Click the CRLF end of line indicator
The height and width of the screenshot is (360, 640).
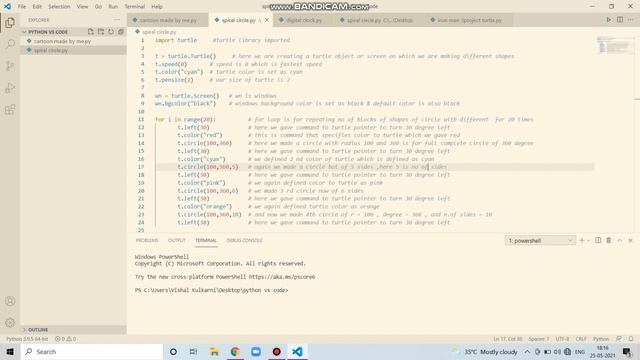point(581,339)
